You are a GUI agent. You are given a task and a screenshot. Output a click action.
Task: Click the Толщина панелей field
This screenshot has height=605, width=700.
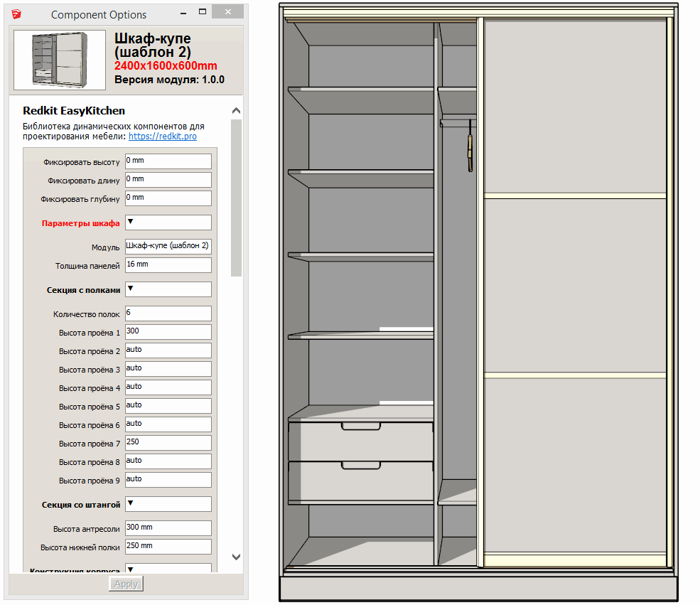pyautogui.click(x=168, y=265)
